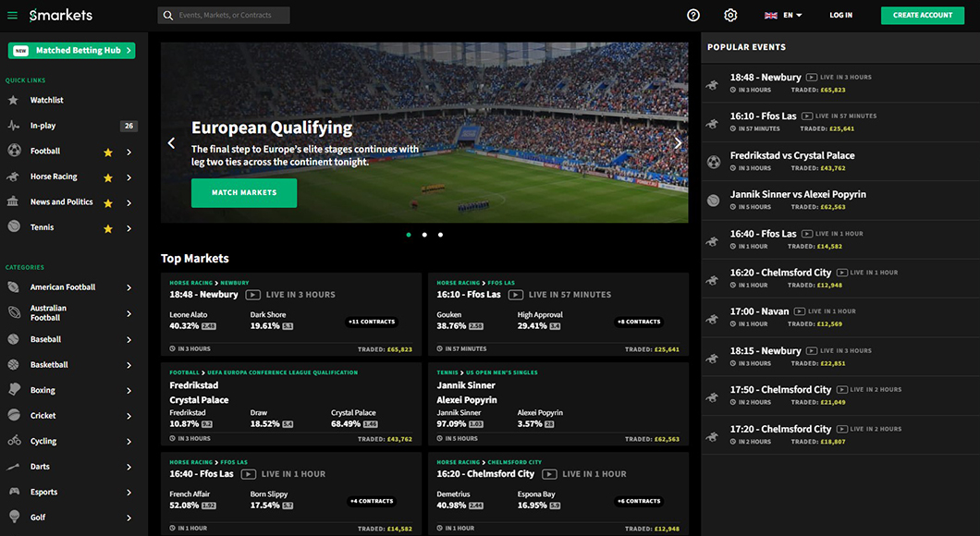This screenshot has width=980, height=536.
Task: Expand the Baseball chevron
Action: 129,340
